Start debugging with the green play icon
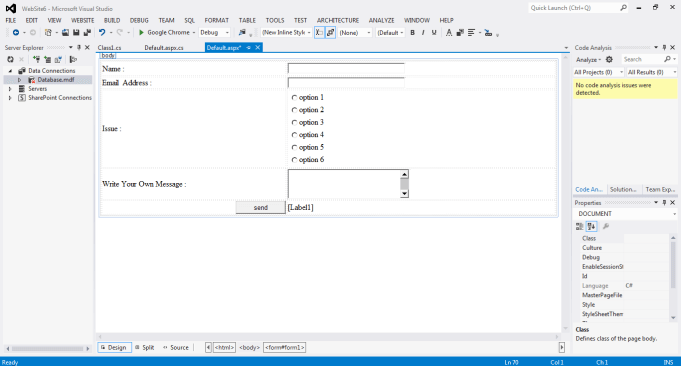This screenshot has width=681, height=366. 141,33
